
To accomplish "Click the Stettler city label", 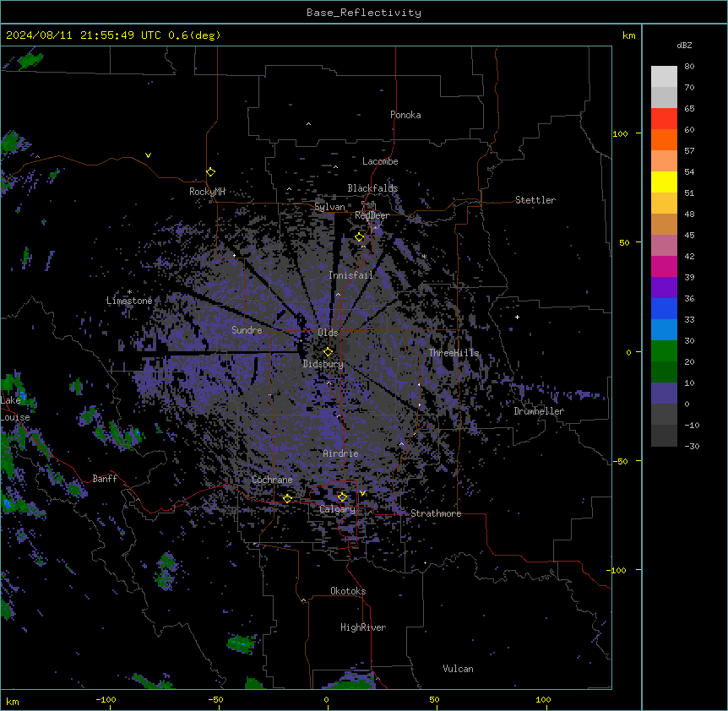I will [x=535, y=200].
